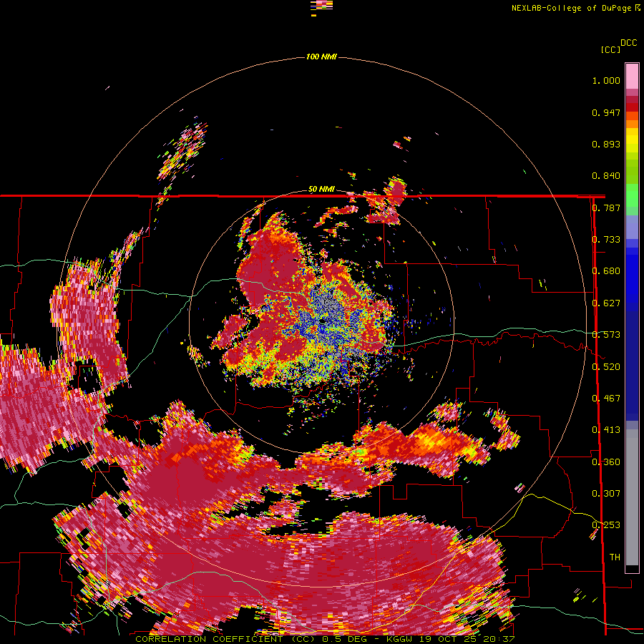Click the pink top segment of the color bar
The height and width of the screenshot is (644, 644).
[x=632, y=76]
